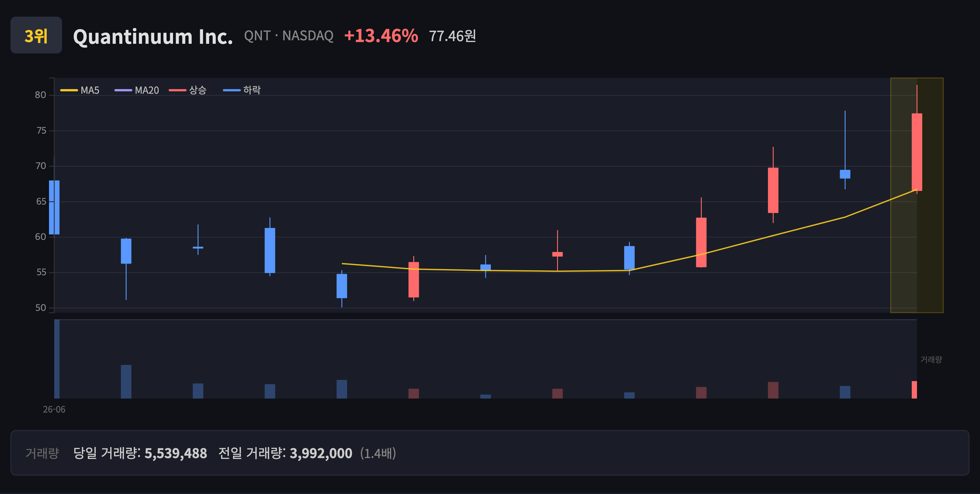Click the bright red latest volume bar
The width and height of the screenshot is (980, 494).
(x=914, y=390)
